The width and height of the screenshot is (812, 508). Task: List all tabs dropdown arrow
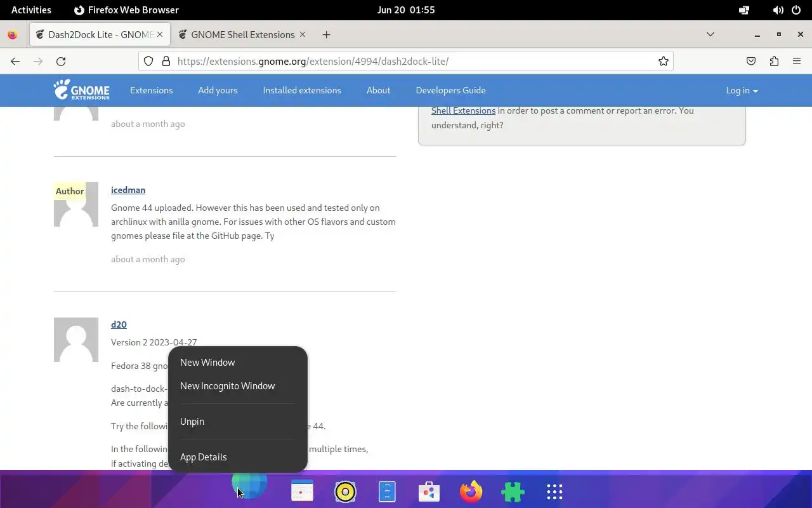click(710, 34)
